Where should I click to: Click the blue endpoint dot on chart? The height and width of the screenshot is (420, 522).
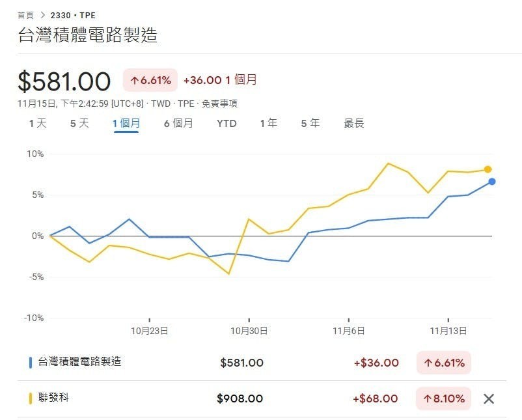click(x=492, y=182)
